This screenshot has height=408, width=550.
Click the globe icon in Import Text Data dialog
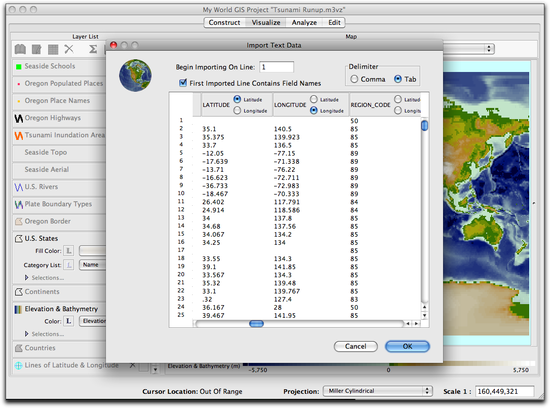pos(135,75)
